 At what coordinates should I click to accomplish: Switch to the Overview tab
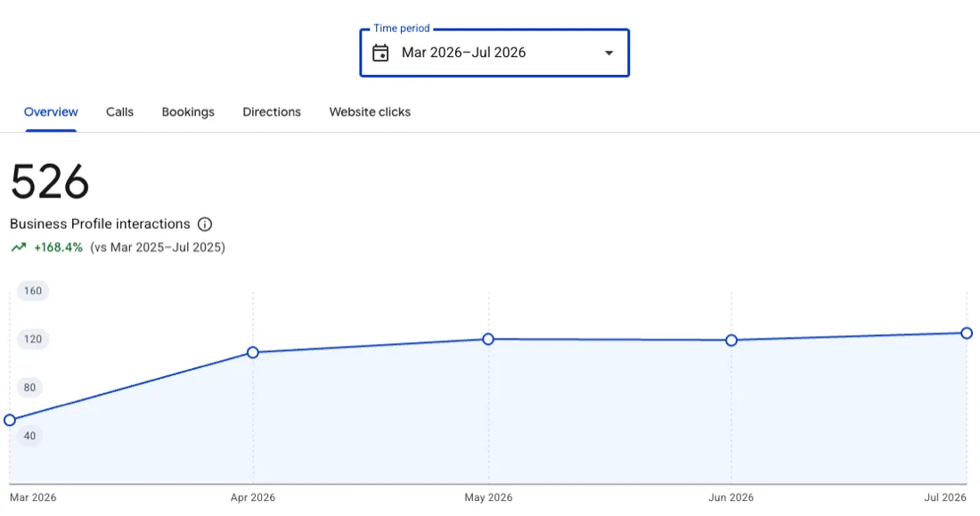pyautogui.click(x=51, y=112)
